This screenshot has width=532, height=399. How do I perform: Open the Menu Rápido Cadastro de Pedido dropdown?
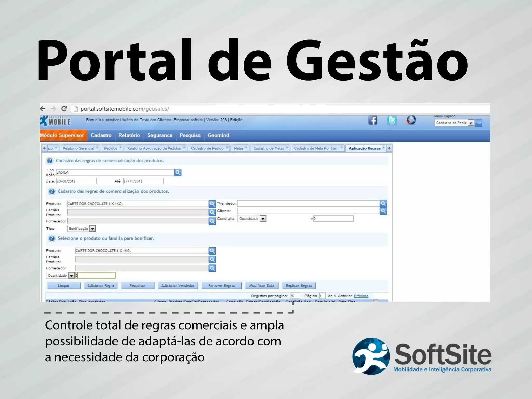pyautogui.click(x=471, y=123)
